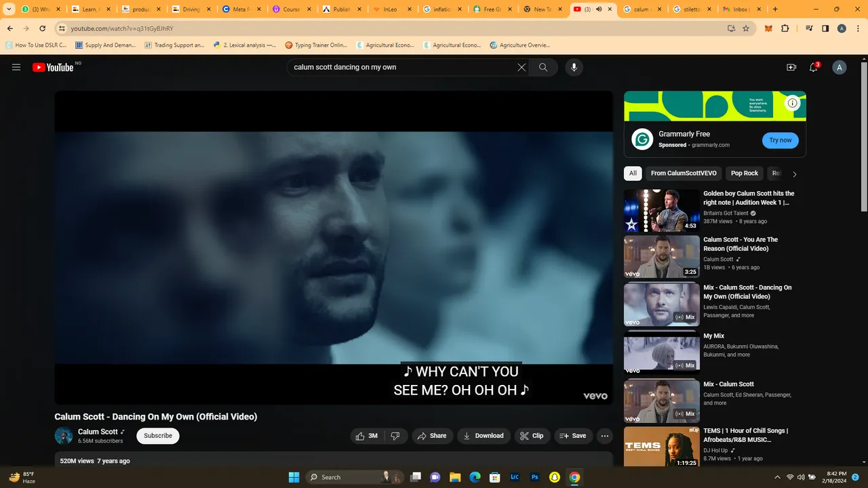Image resolution: width=868 pixels, height=488 pixels.
Task: Dislike the Calum Scott video
Action: [x=395, y=436]
